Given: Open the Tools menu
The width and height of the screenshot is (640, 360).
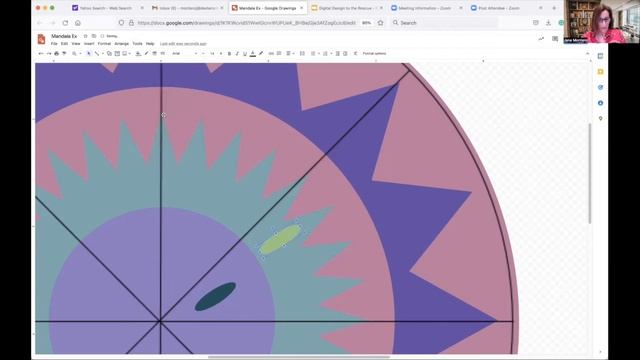Looking at the screenshot, I should [138, 44].
